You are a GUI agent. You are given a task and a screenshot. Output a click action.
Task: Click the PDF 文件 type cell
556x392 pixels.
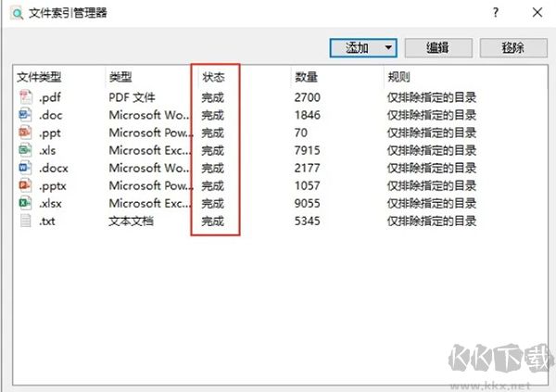point(132,97)
